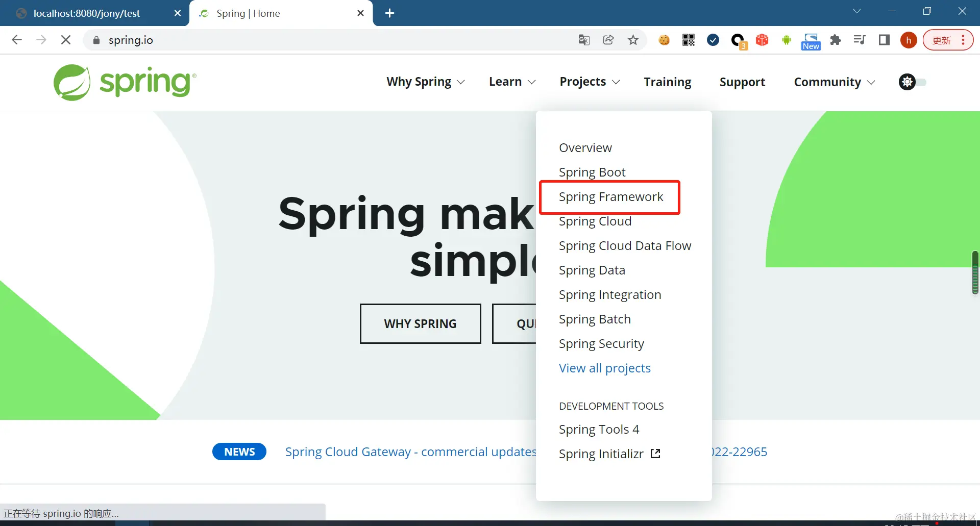980x526 pixels.
Task: Click the blue checkmark extension icon
Action: click(x=713, y=40)
